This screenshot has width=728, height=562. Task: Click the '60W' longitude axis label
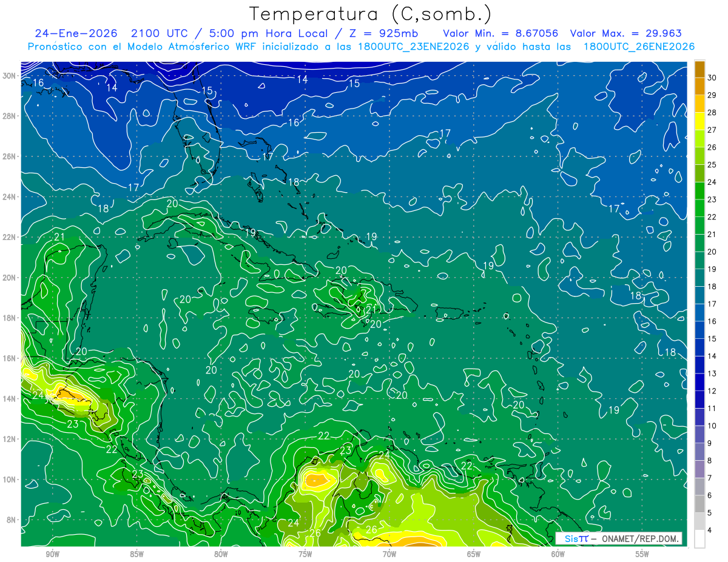558,554
